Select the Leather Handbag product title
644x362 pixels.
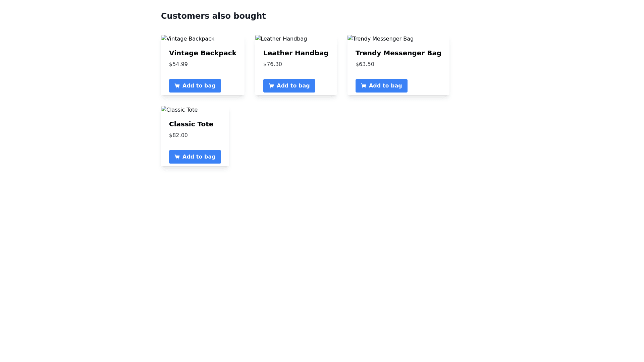[x=296, y=53]
